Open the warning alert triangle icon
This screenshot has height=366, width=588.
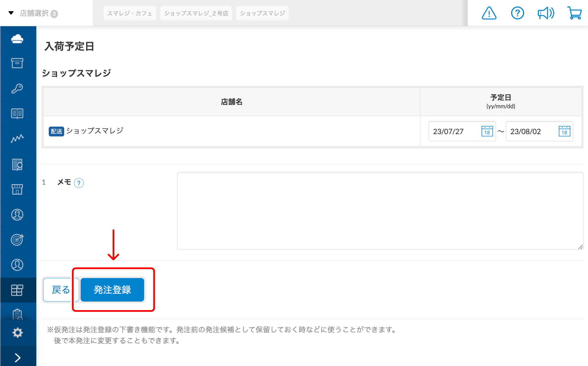[x=489, y=13]
